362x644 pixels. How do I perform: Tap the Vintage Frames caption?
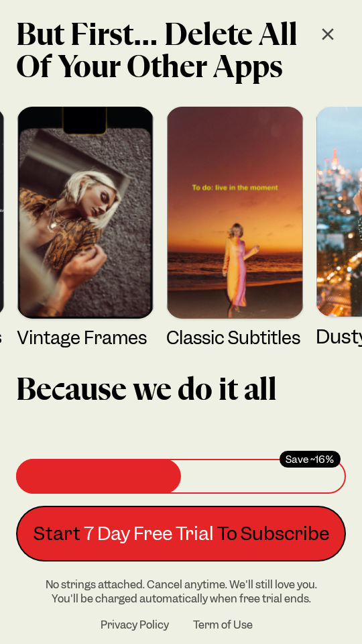82,338
